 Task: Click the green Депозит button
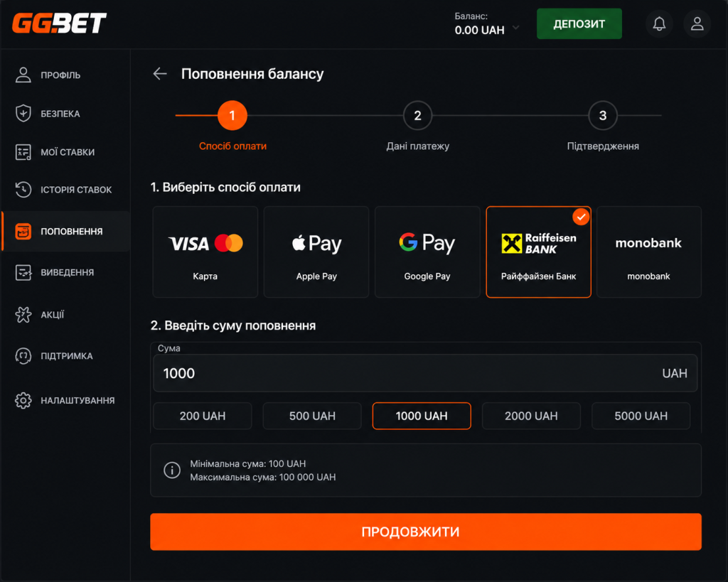pyautogui.click(x=579, y=23)
